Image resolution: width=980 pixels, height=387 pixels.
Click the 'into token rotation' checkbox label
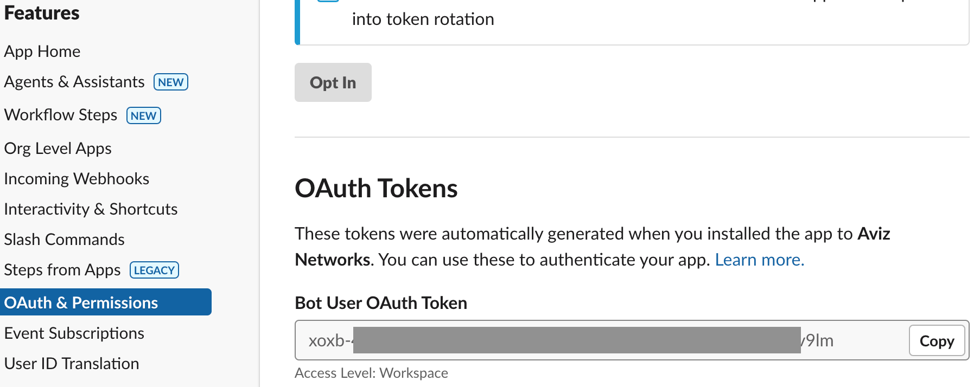pyautogui.click(x=423, y=20)
